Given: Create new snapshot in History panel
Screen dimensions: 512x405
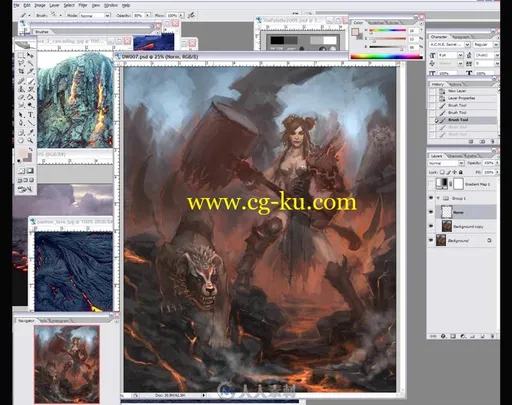Looking at the screenshot, I should tap(482, 142).
